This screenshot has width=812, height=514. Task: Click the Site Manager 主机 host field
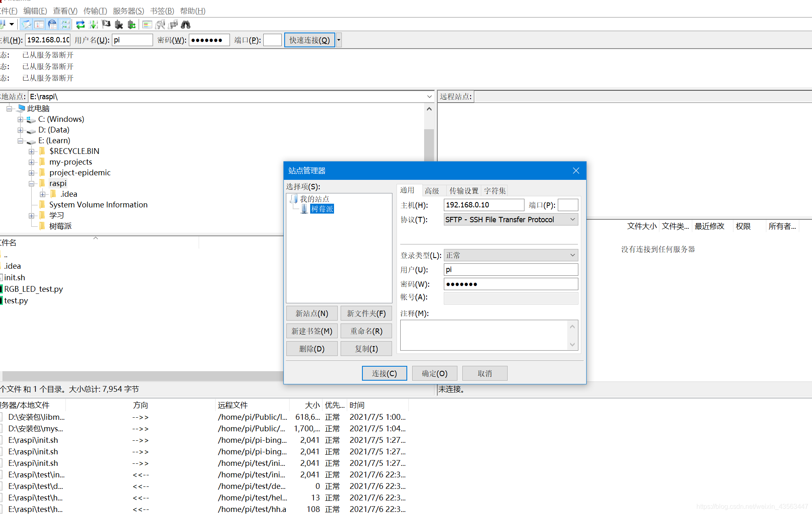point(484,205)
